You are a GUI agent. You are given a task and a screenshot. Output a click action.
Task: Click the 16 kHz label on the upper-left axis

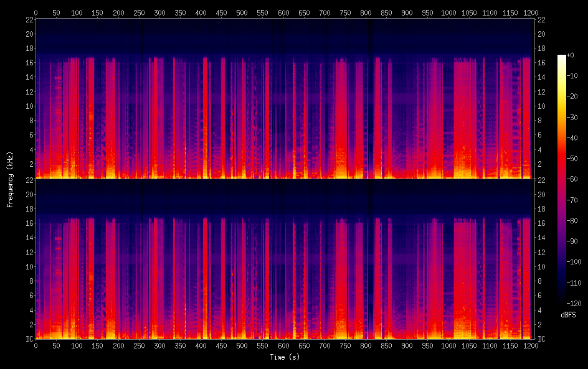click(29, 63)
